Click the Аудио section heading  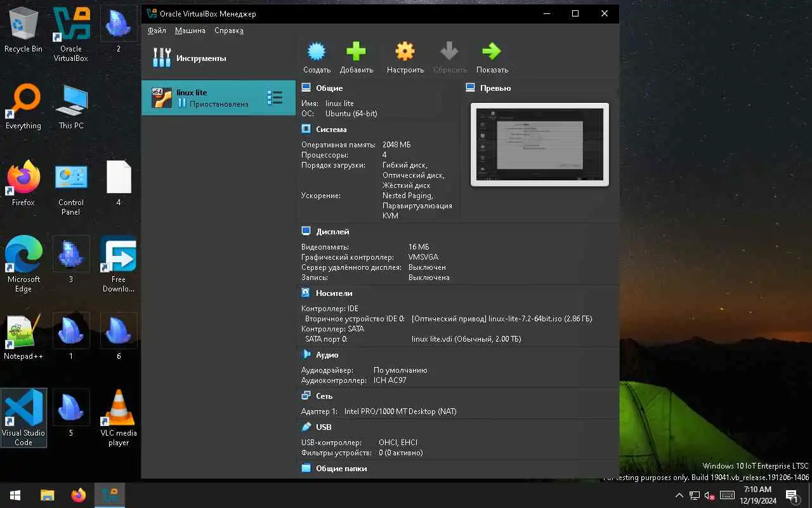(327, 355)
